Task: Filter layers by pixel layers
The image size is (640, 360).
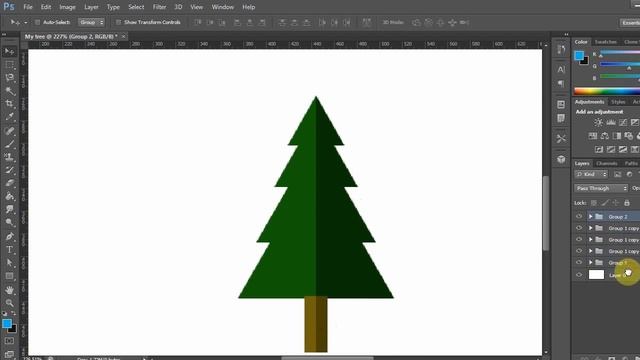Action: [x=618, y=174]
